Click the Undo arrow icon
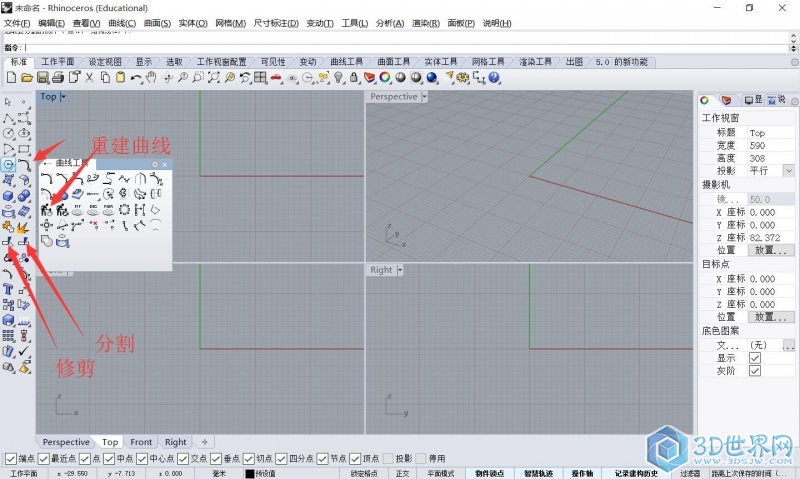The width and height of the screenshot is (800, 479). coord(136,78)
